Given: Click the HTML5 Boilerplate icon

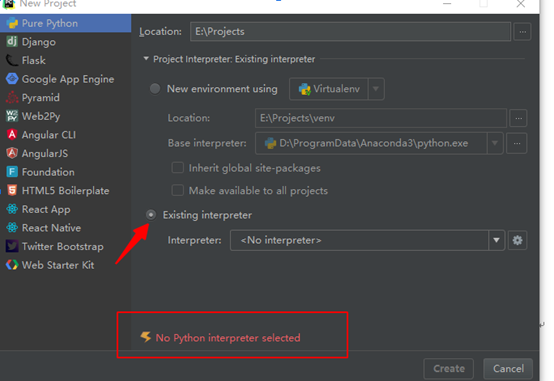Looking at the screenshot, I should [12, 190].
